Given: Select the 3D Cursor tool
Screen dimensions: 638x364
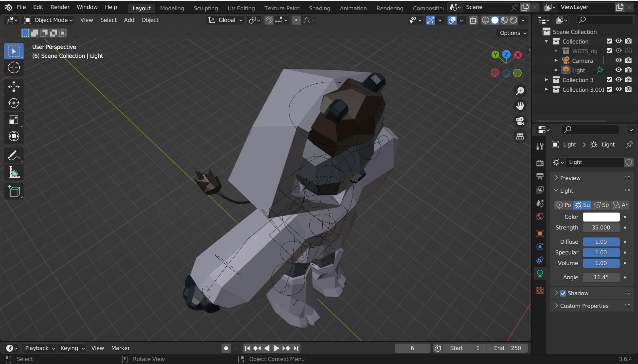Looking at the screenshot, I should [14, 68].
